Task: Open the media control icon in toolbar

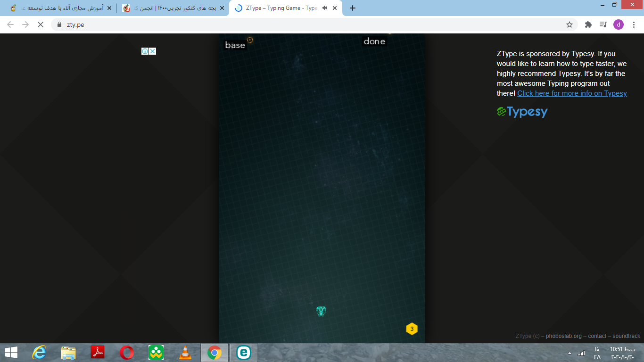Action: (603, 25)
